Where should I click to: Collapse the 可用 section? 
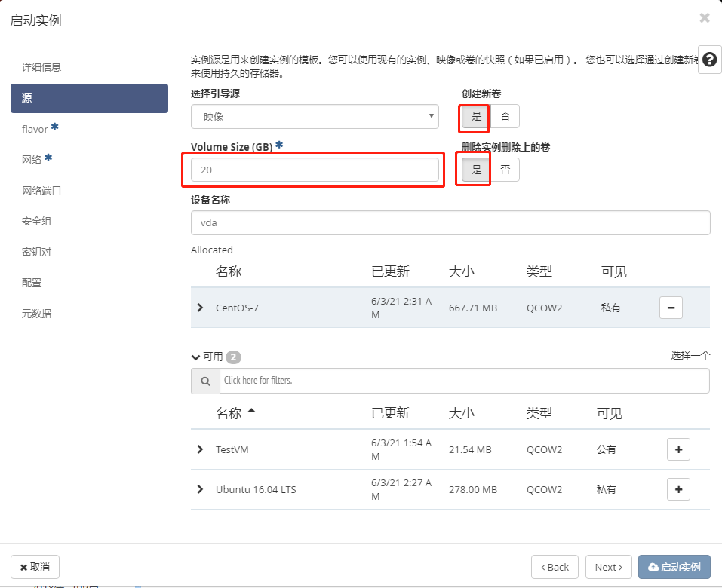tap(195, 357)
